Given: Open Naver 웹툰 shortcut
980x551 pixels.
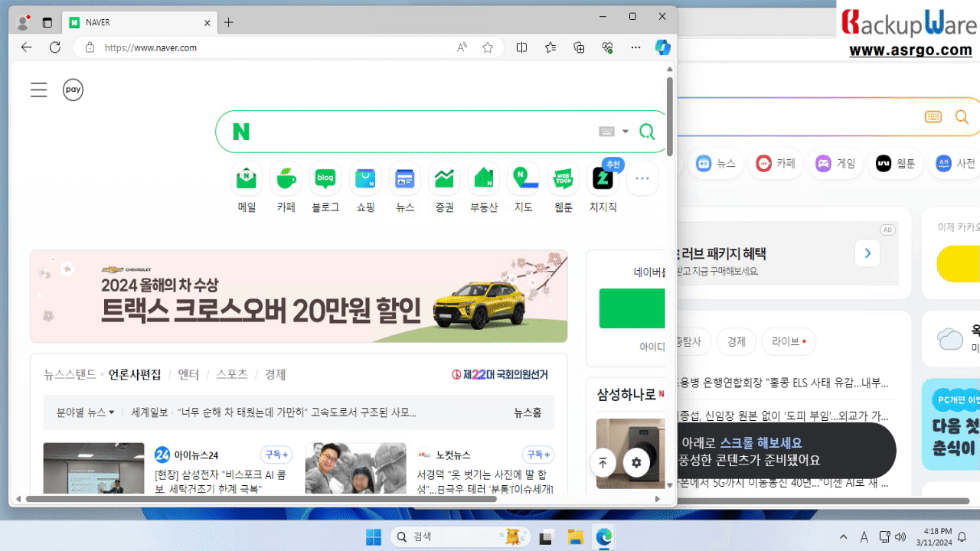Looking at the screenshot, I should [x=563, y=187].
